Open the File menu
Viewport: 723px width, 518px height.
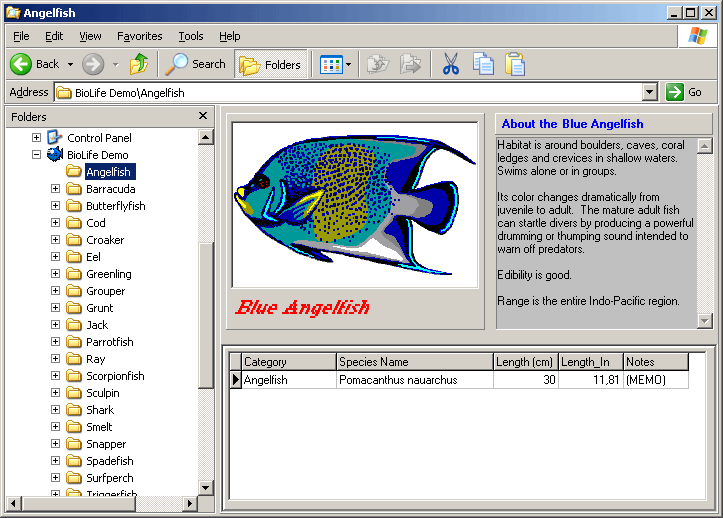pyautogui.click(x=21, y=36)
